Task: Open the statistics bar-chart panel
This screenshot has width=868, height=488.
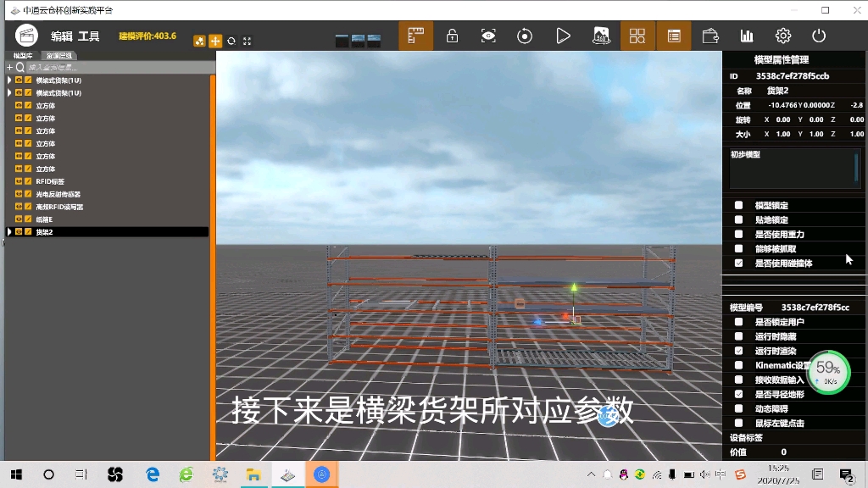Action: pos(747,36)
